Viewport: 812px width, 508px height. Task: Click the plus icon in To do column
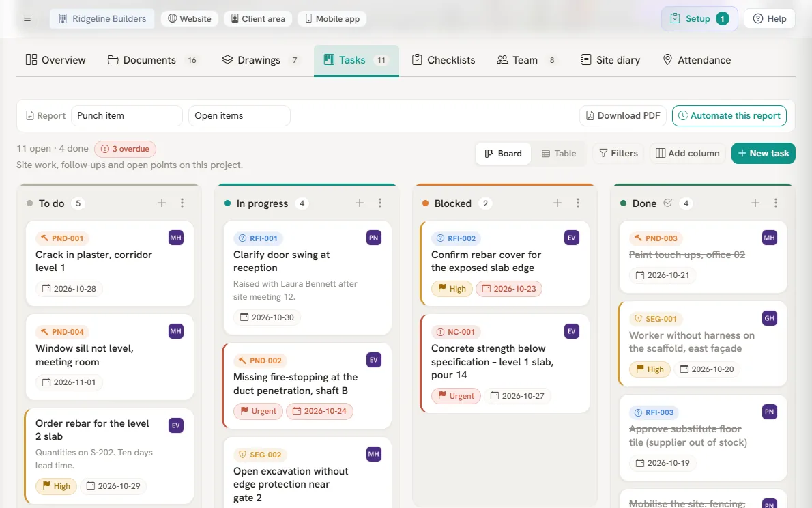162,203
